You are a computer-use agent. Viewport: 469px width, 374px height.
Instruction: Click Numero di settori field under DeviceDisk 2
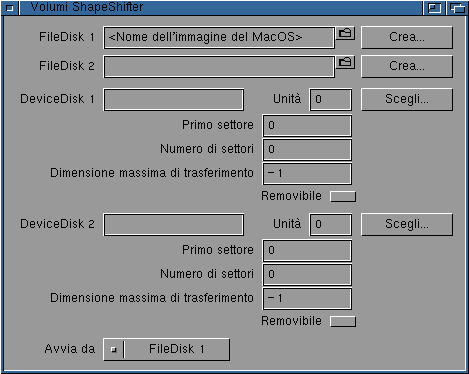[x=307, y=274]
